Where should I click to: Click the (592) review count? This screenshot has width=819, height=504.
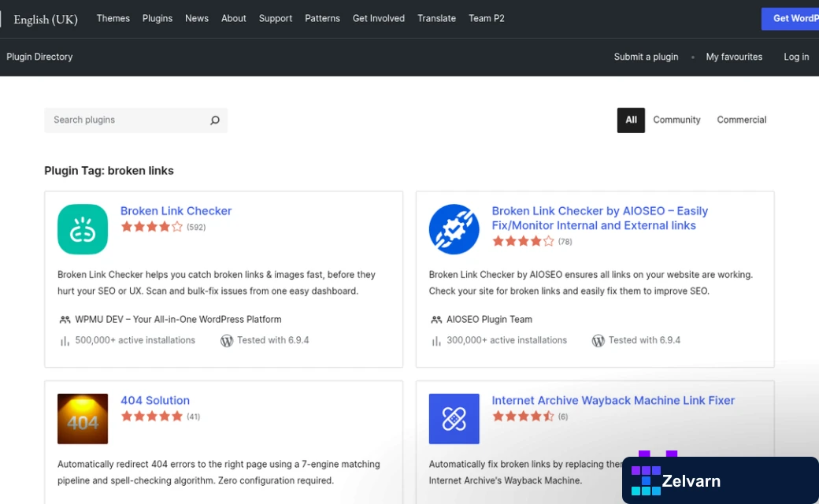click(x=196, y=227)
